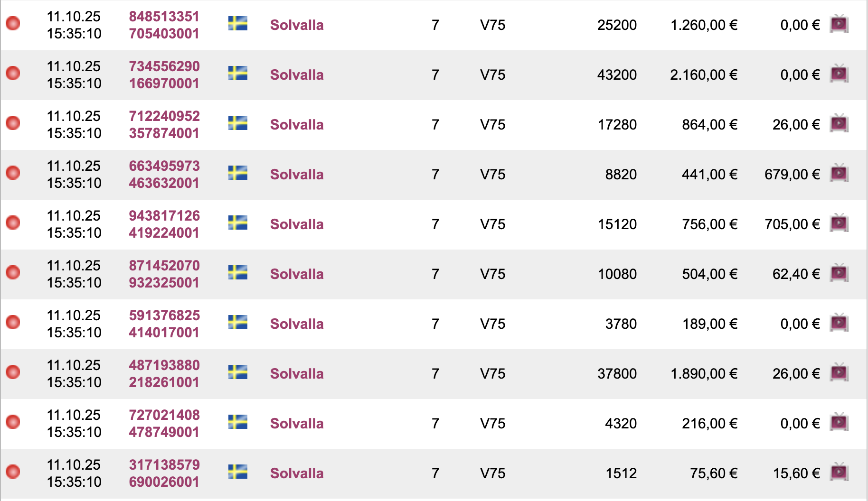Open TV icon beside the 679,00 € winnings

(839, 174)
